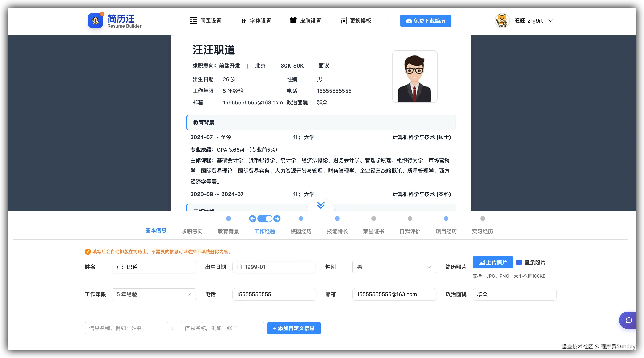Open the 性别 dropdown
This screenshot has height=358, width=644.
click(x=394, y=267)
